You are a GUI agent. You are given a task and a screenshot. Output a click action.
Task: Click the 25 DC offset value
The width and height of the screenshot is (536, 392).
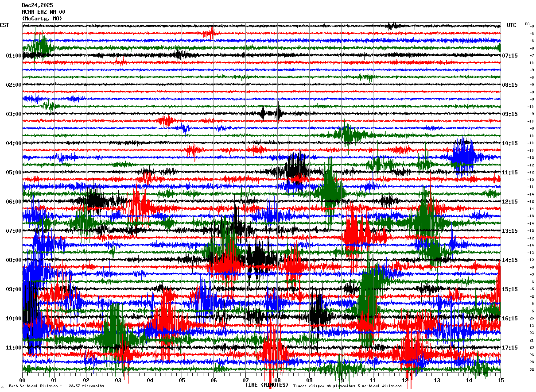[532, 318]
